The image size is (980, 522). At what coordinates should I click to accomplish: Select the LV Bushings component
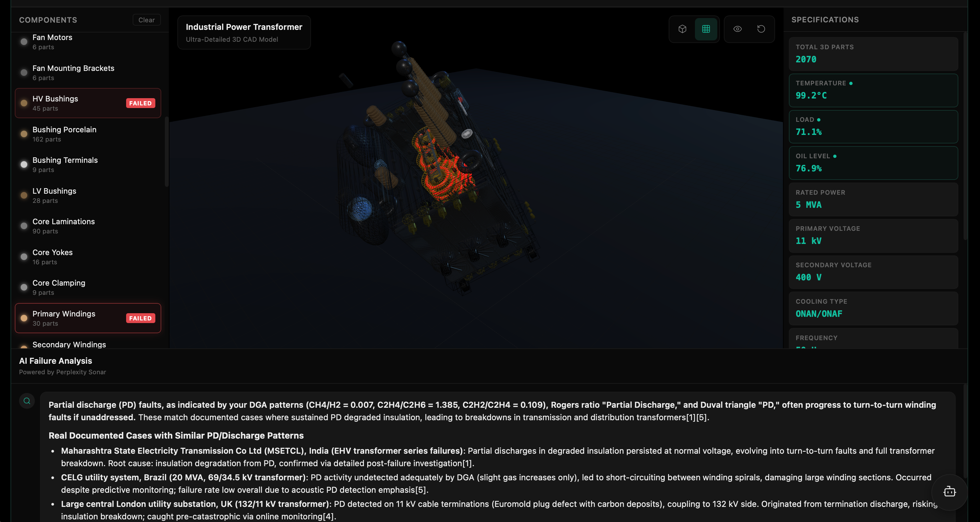click(88, 195)
